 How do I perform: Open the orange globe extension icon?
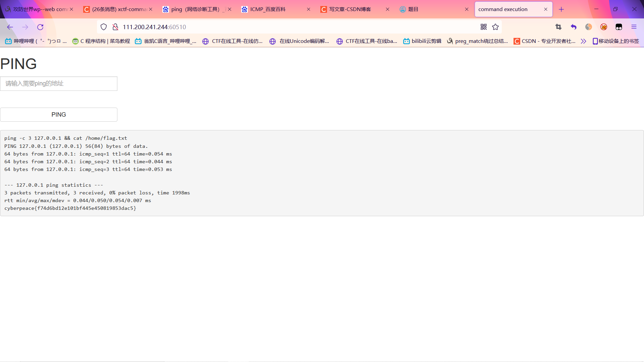click(589, 27)
